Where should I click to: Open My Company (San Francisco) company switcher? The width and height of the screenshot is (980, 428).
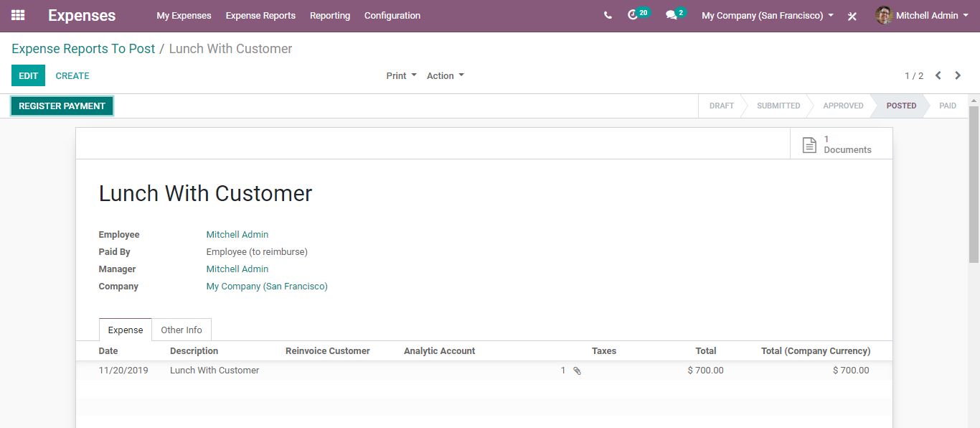768,15
